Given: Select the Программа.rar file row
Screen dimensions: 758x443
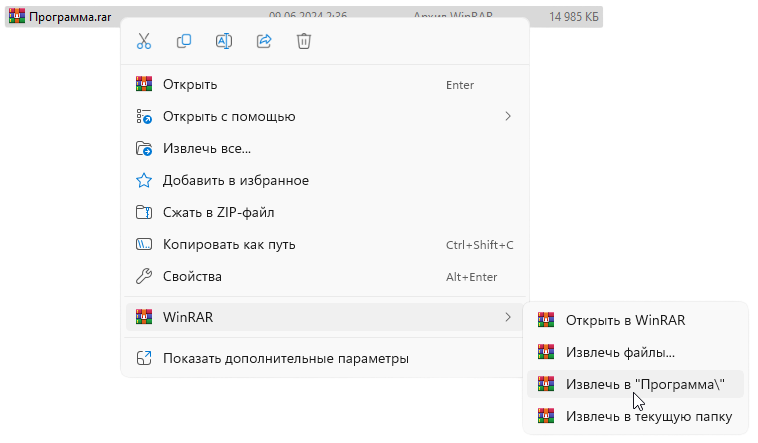Looking at the screenshot, I should (300, 16).
